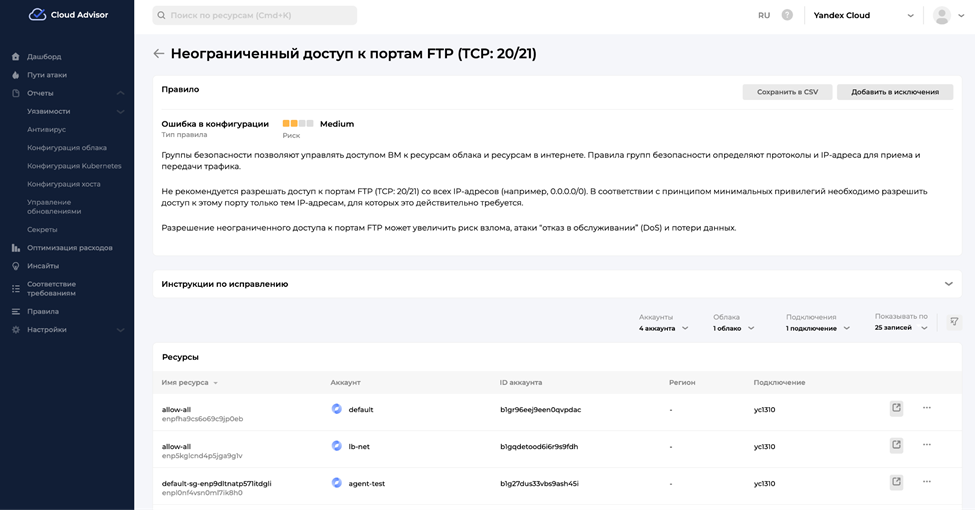Open the records per page dropdown

[901, 327]
